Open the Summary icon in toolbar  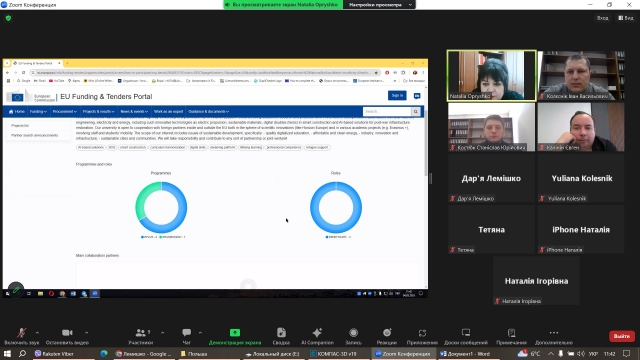tap(281, 333)
